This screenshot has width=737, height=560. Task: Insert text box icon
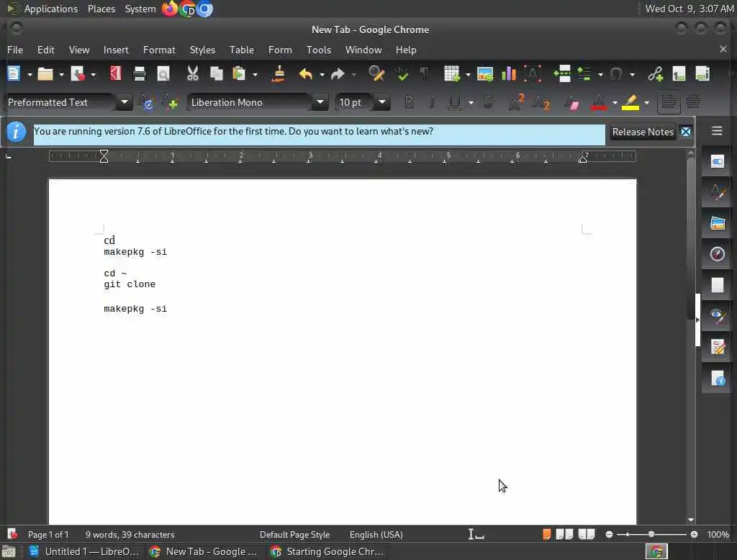pyautogui.click(x=533, y=74)
